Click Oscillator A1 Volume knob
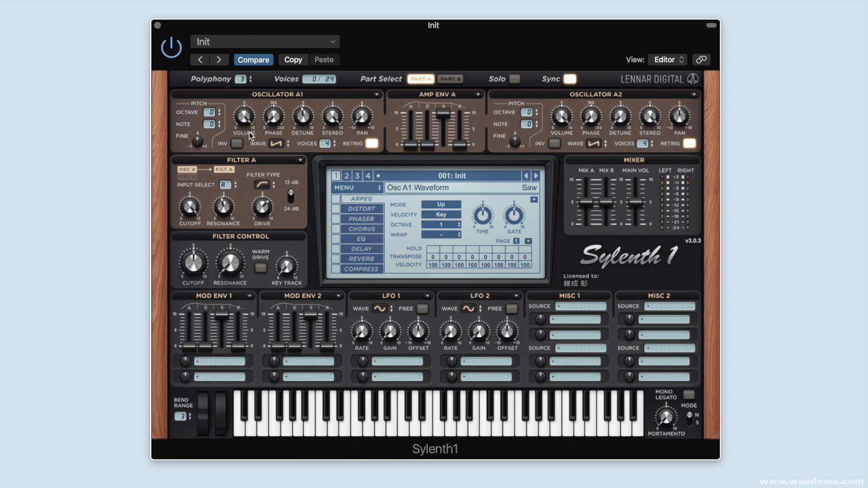 pos(244,117)
